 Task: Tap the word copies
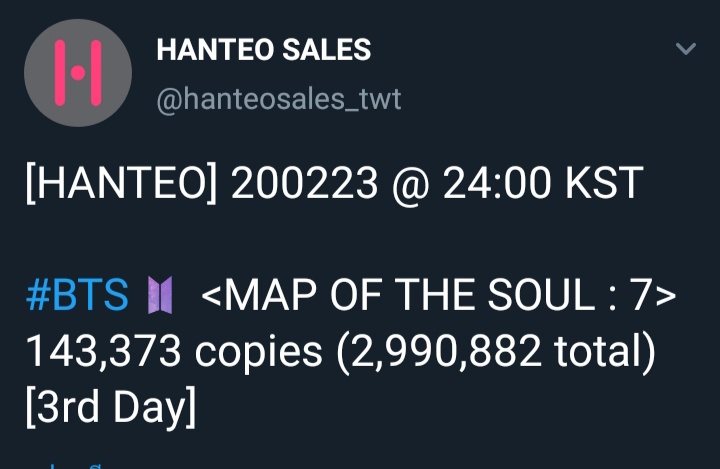point(257,352)
